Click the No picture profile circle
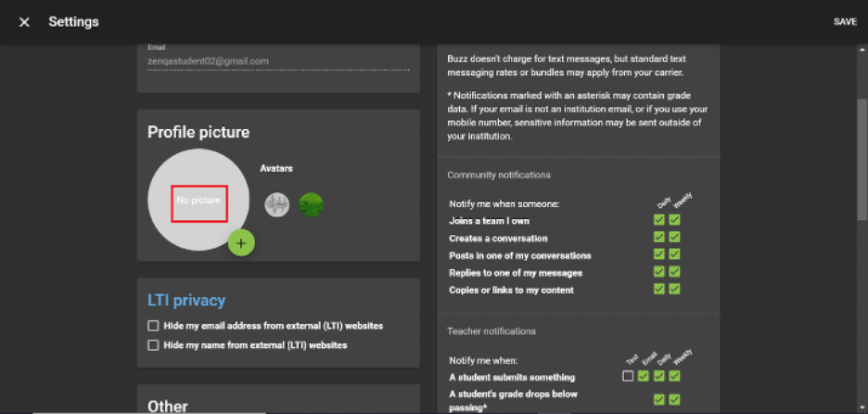 (198, 201)
